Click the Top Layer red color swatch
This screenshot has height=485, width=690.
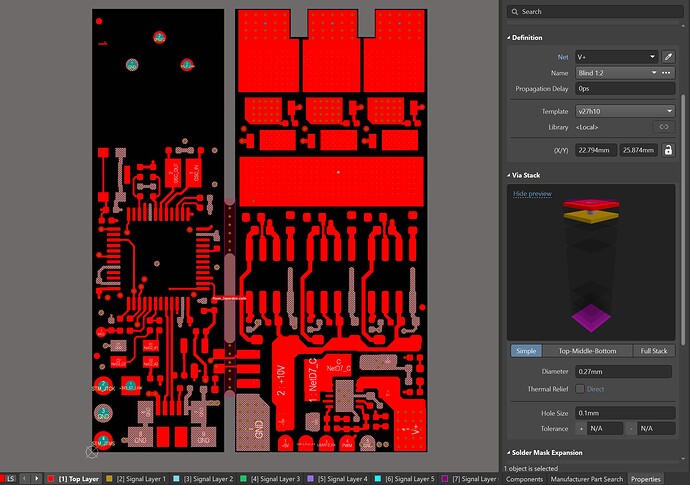pos(51,479)
